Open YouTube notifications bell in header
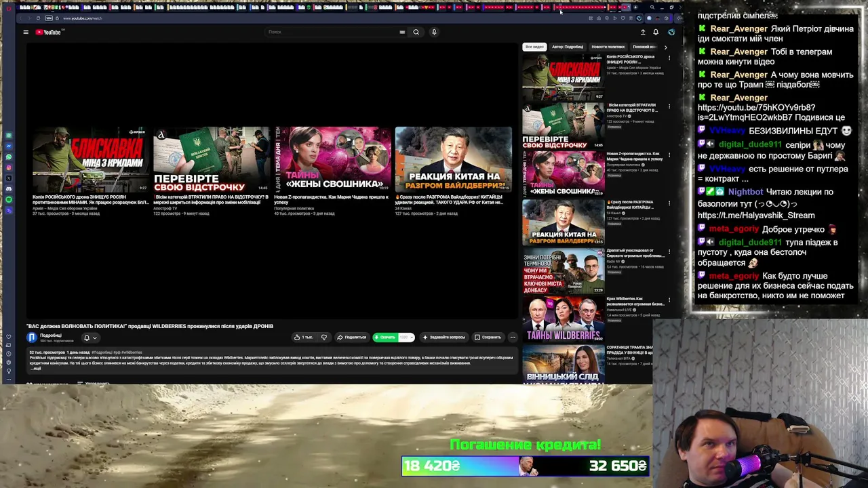The height and width of the screenshot is (488, 868). point(656,32)
